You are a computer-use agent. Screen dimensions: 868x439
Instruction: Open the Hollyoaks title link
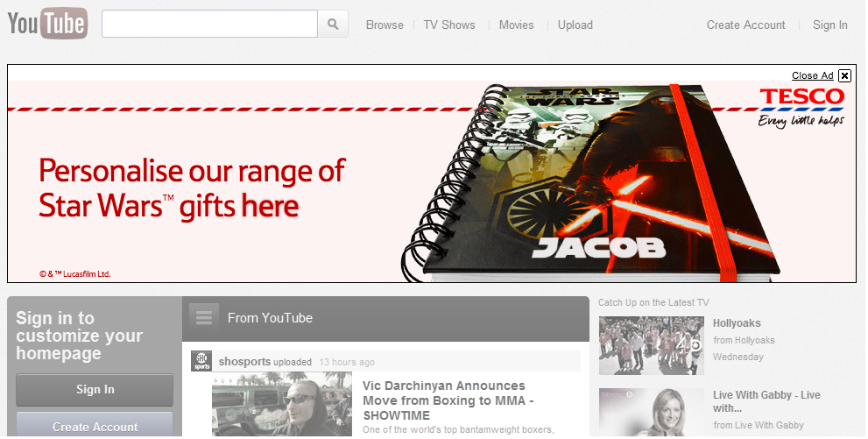click(737, 322)
